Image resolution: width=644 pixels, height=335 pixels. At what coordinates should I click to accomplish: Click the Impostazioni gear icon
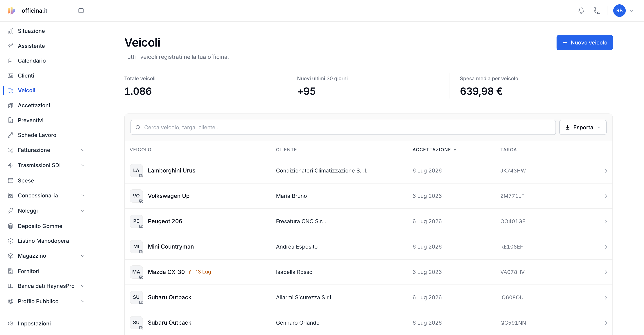[11, 324]
